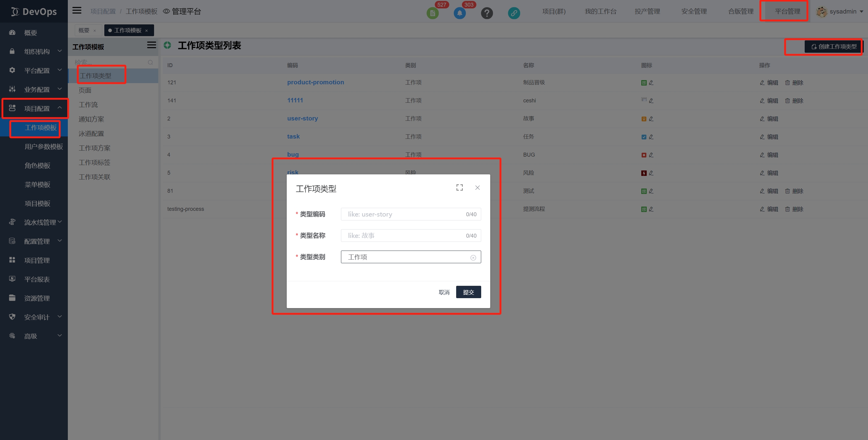
Task: Click the edit pencil icon beside BUG icon
Action: pos(651,155)
